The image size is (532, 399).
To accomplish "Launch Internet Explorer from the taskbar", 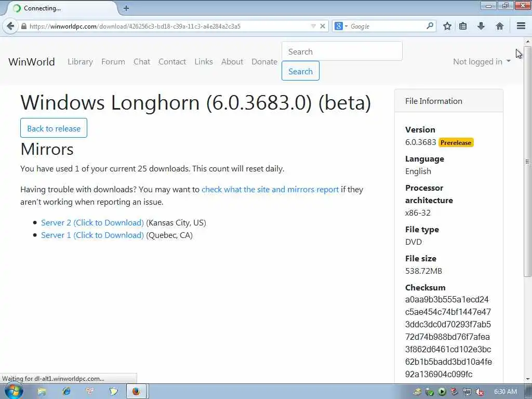I will click(66, 392).
